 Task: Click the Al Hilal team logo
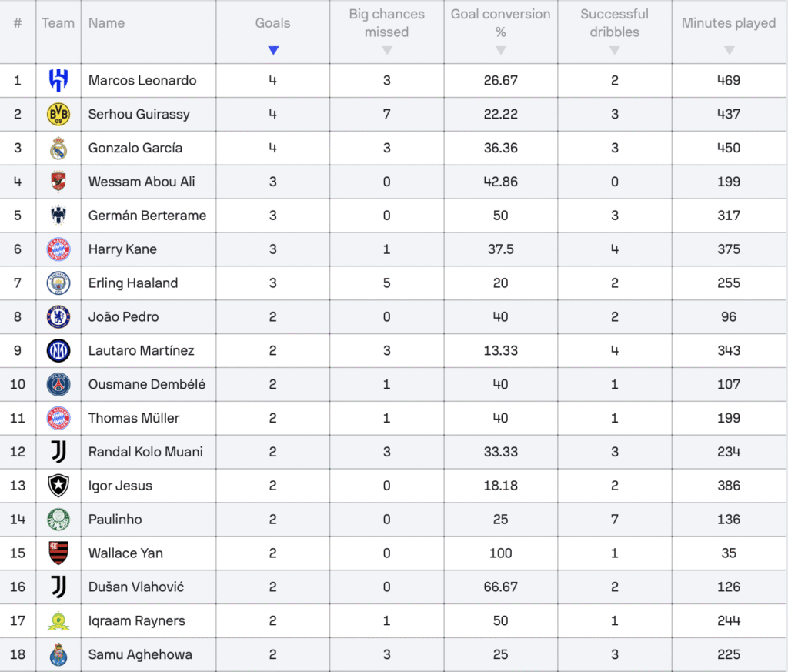tap(58, 80)
